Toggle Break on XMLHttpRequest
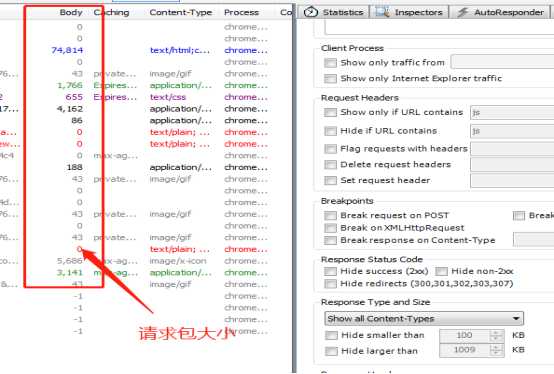This screenshot has width=554, height=374. pos(330,228)
